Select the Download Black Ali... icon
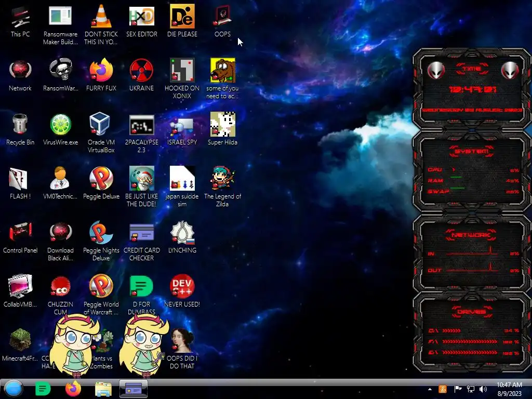Image resolution: width=532 pixels, height=399 pixels. click(60, 232)
